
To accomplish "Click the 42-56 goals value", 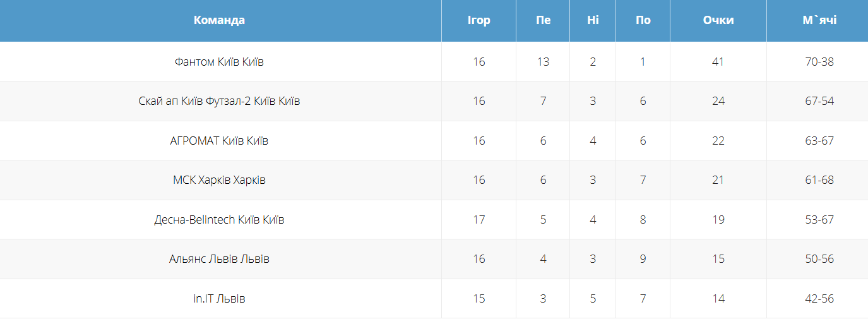I will pyautogui.click(x=819, y=299).
